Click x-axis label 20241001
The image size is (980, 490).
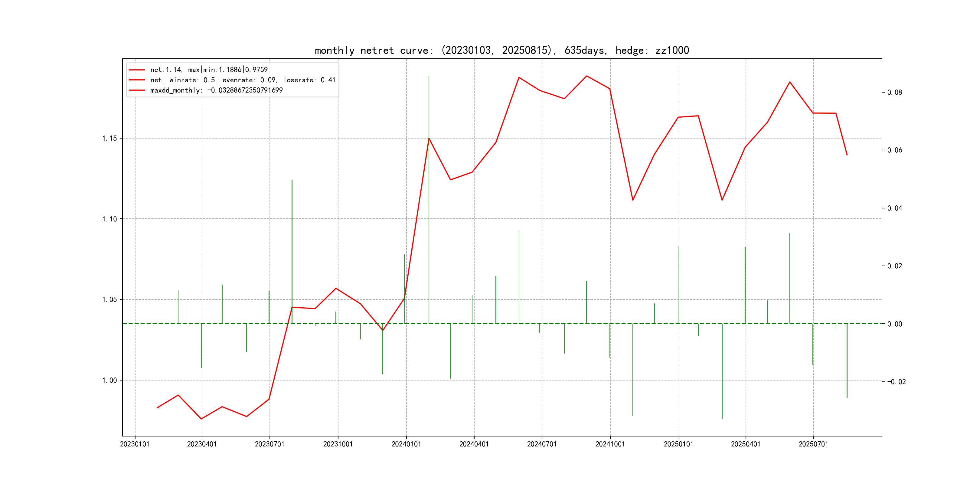click(x=610, y=444)
